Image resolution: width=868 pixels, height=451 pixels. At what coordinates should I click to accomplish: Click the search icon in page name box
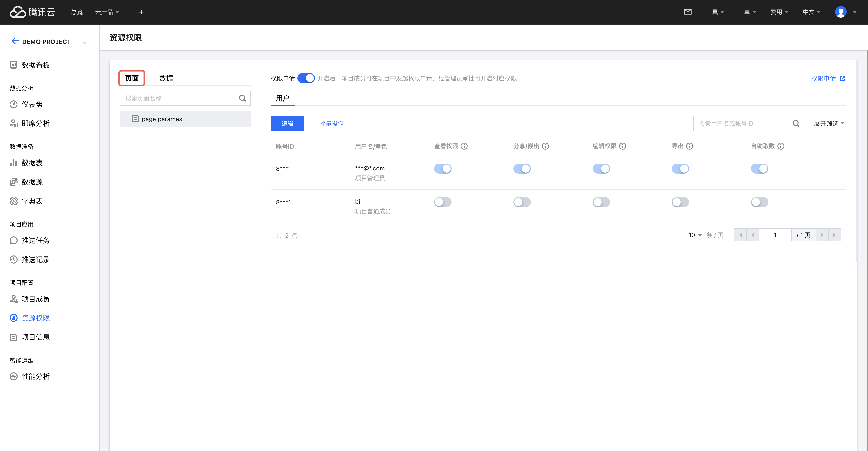242,98
